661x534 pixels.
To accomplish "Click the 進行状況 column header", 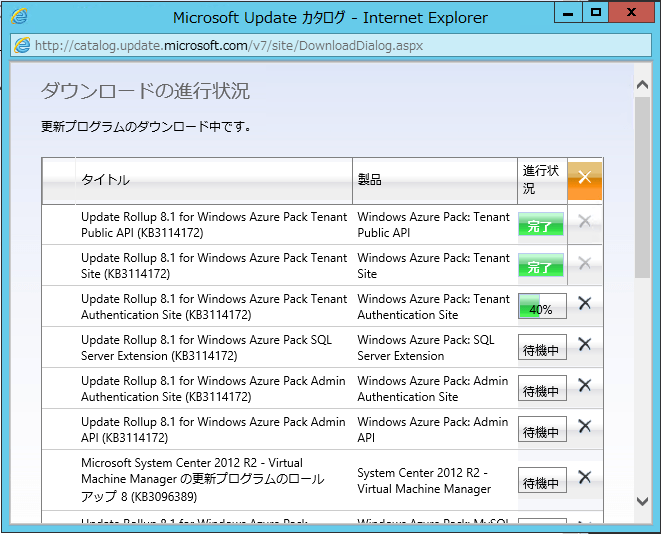I will [542, 180].
